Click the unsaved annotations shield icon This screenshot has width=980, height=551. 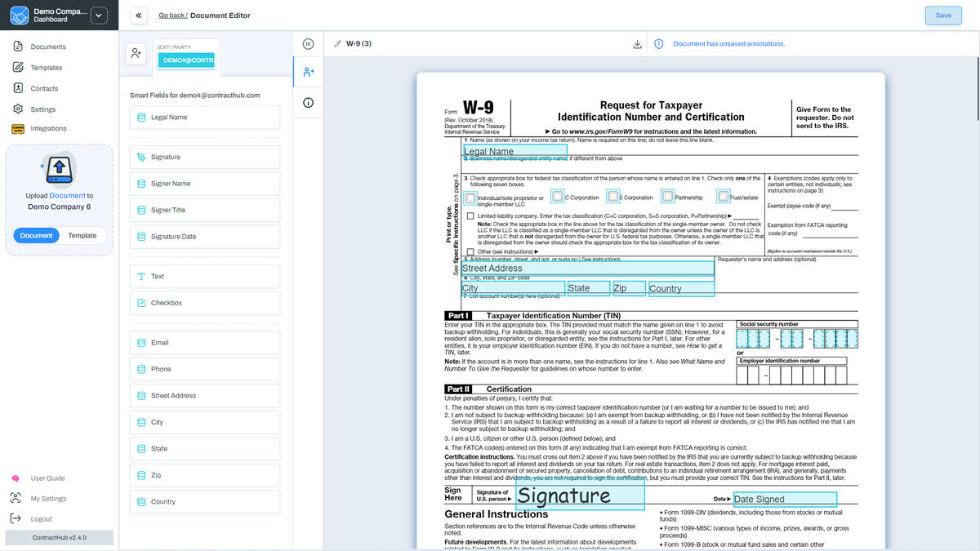pyautogui.click(x=658, y=44)
